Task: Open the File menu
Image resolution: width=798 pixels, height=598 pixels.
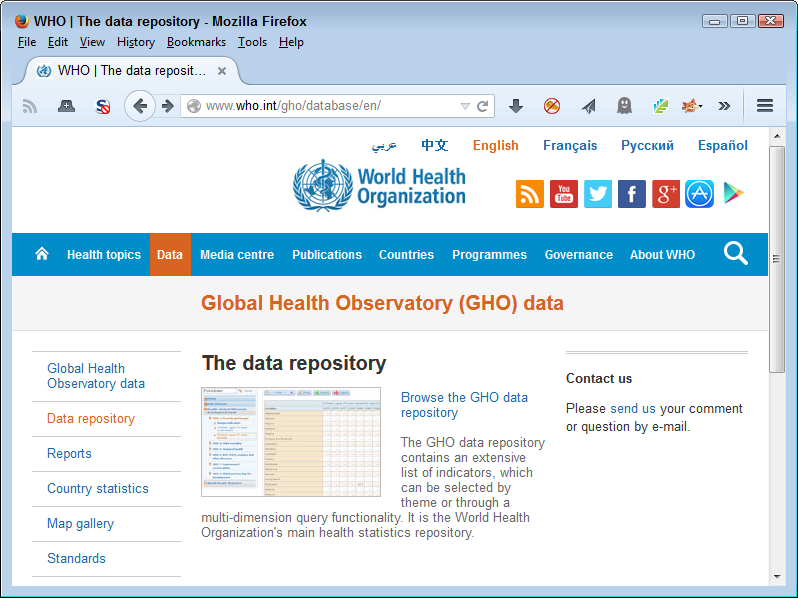Action: (27, 42)
